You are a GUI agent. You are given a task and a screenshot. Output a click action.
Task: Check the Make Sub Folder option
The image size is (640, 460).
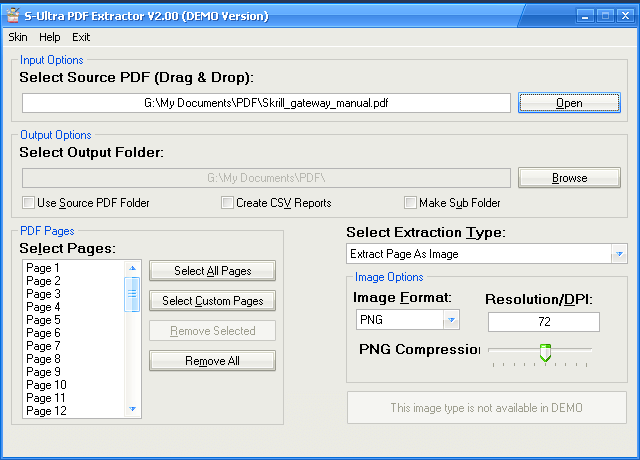coord(410,203)
